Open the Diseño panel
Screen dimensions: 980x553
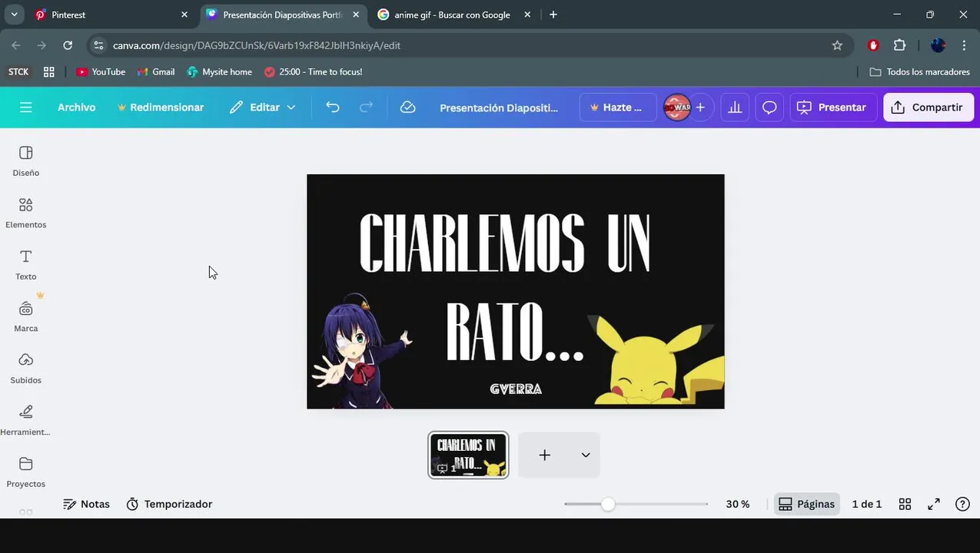[26, 161]
